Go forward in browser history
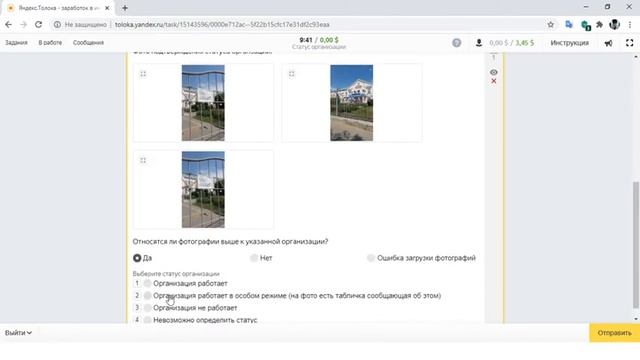The image size is (640, 360). [x=23, y=24]
